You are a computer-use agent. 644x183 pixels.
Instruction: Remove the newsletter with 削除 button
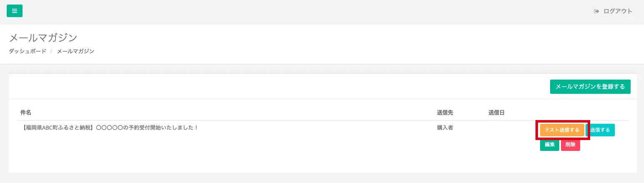pyautogui.click(x=570, y=145)
